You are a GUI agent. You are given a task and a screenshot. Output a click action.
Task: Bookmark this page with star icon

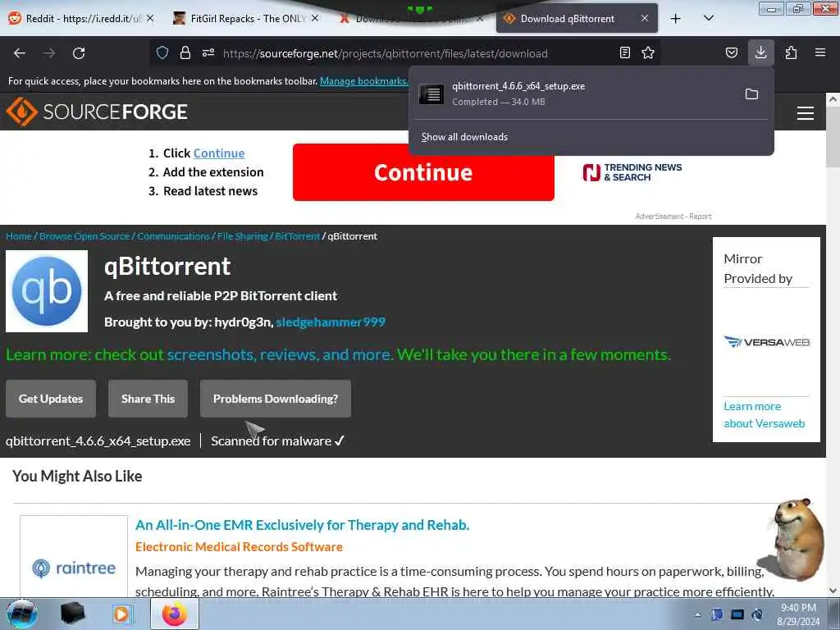click(648, 52)
